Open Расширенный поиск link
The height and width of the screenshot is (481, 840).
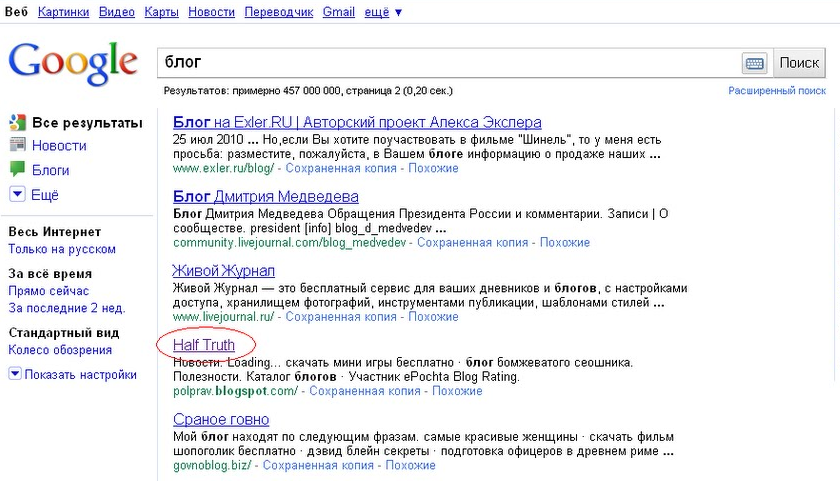pos(777,91)
